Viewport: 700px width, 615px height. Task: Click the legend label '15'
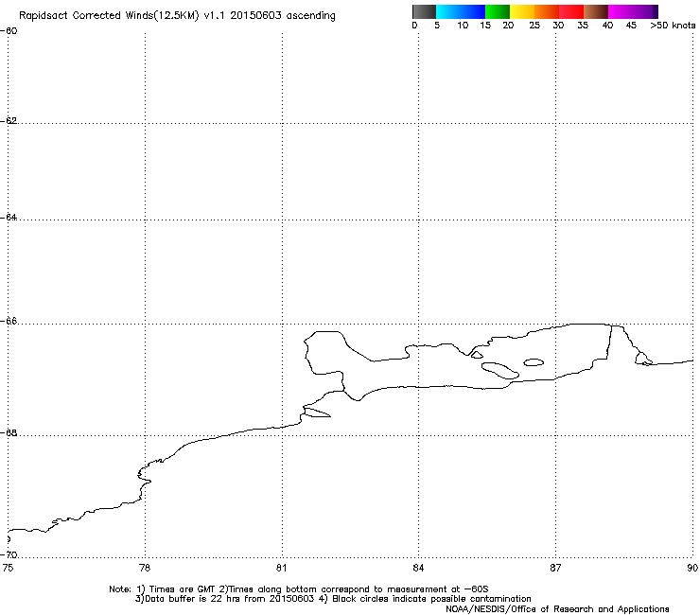(x=485, y=26)
